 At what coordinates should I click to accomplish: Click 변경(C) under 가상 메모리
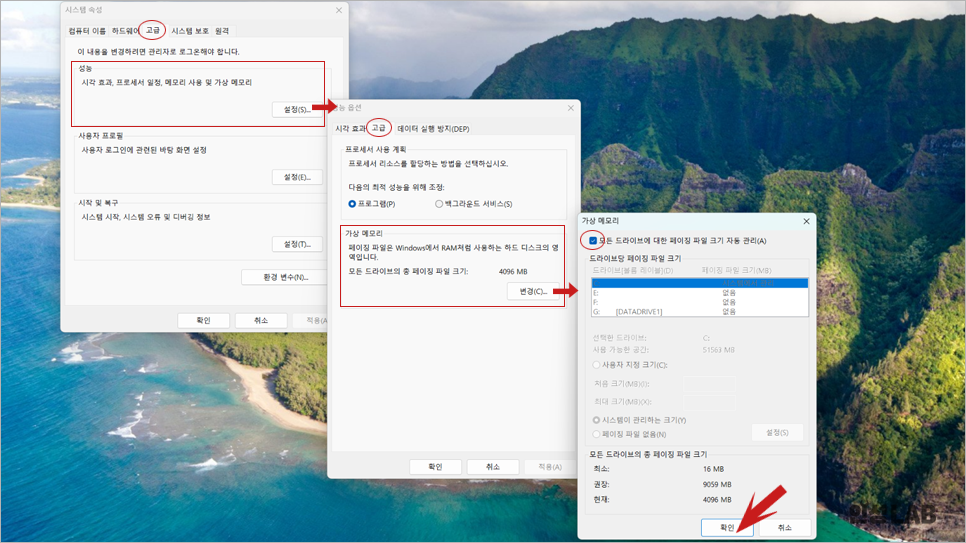pyautogui.click(x=533, y=292)
